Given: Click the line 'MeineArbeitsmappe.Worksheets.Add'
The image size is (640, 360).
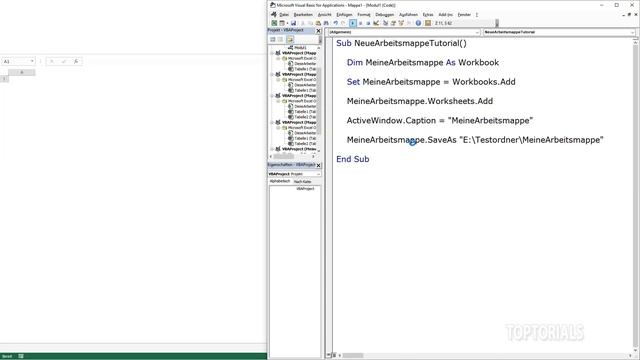Looking at the screenshot, I should (420, 101).
